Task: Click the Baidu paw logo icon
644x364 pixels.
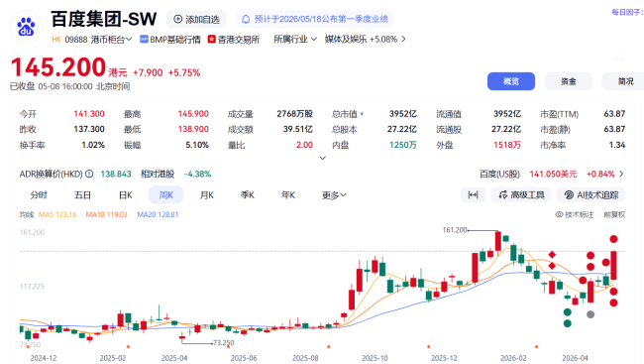Action: [x=26, y=27]
